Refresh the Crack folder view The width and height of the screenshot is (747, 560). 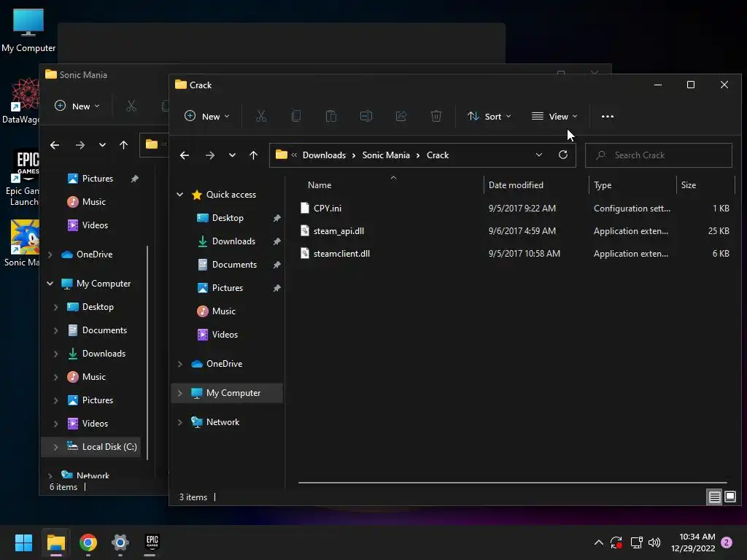(563, 155)
